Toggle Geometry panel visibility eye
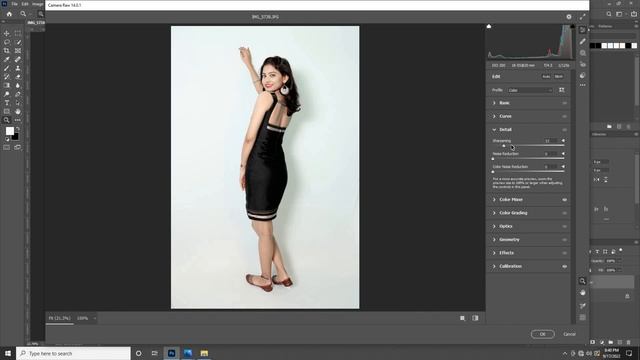 [x=564, y=240]
